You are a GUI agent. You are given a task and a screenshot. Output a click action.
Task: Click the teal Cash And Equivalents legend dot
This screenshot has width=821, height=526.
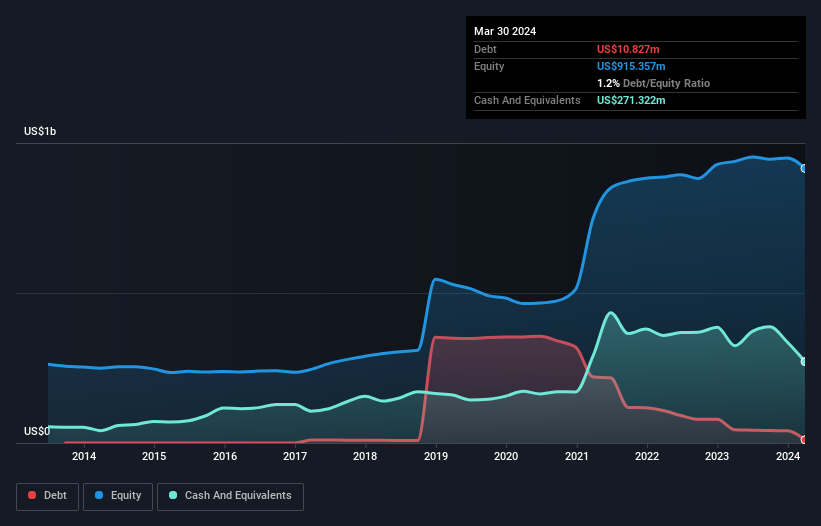point(173,495)
